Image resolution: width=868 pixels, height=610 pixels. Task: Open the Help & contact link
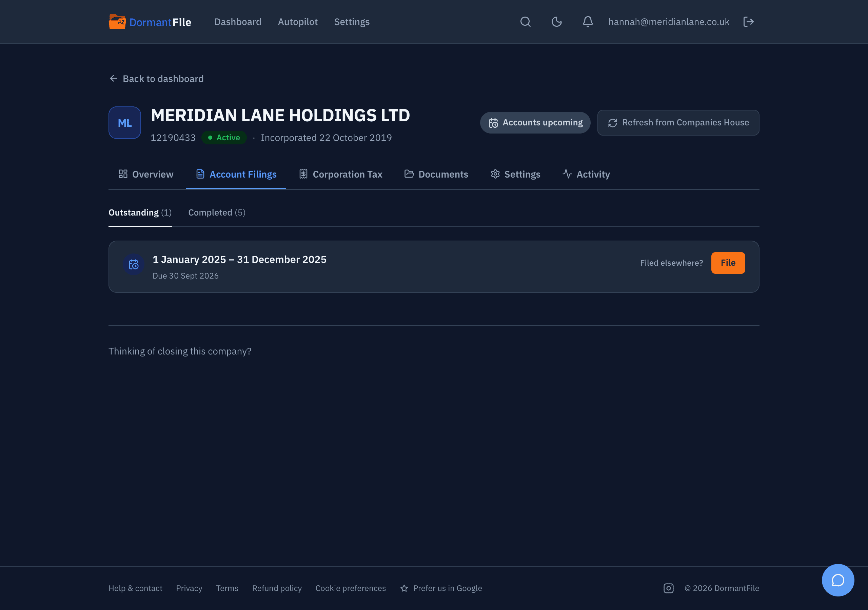pyautogui.click(x=135, y=588)
